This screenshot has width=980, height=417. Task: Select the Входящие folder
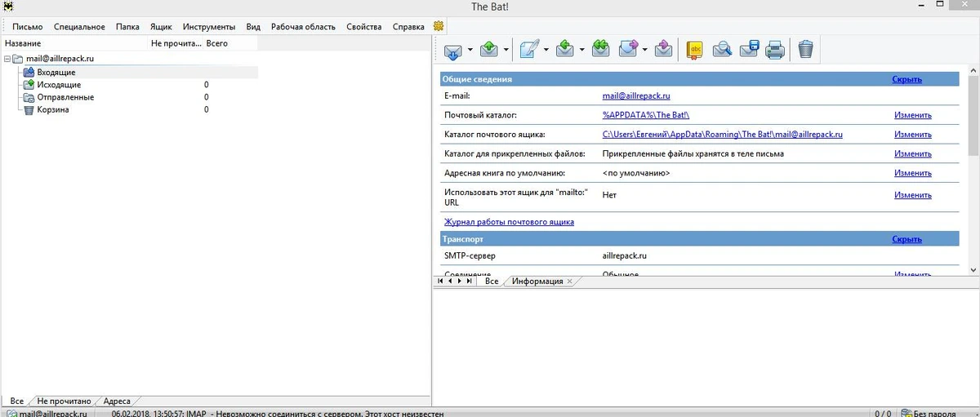click(56, 73)
